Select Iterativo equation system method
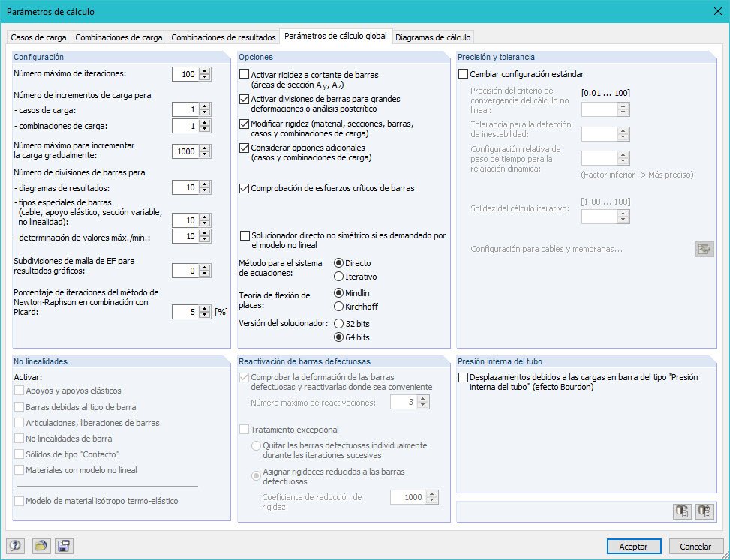The width and height of the screenshot is (730, 560). tap(339, 277)
